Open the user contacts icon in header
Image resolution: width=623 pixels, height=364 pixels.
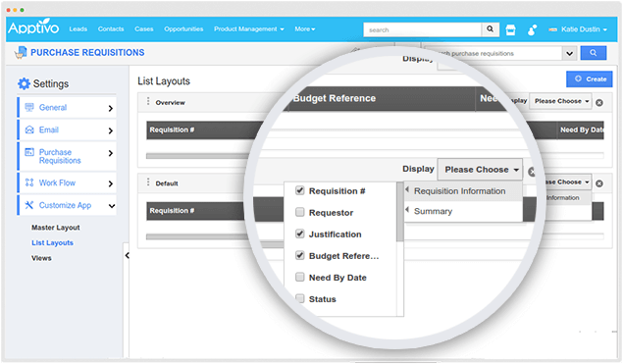pos(532,29)
